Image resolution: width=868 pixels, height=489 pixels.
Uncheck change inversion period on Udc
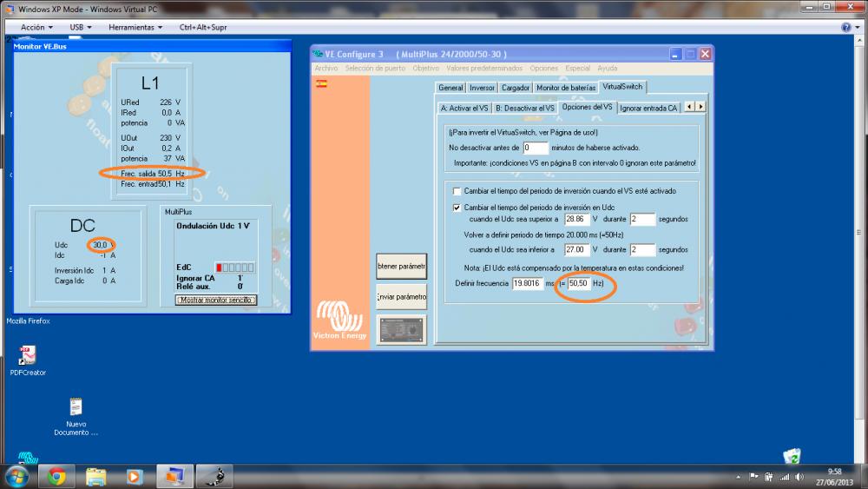point(457,208)
